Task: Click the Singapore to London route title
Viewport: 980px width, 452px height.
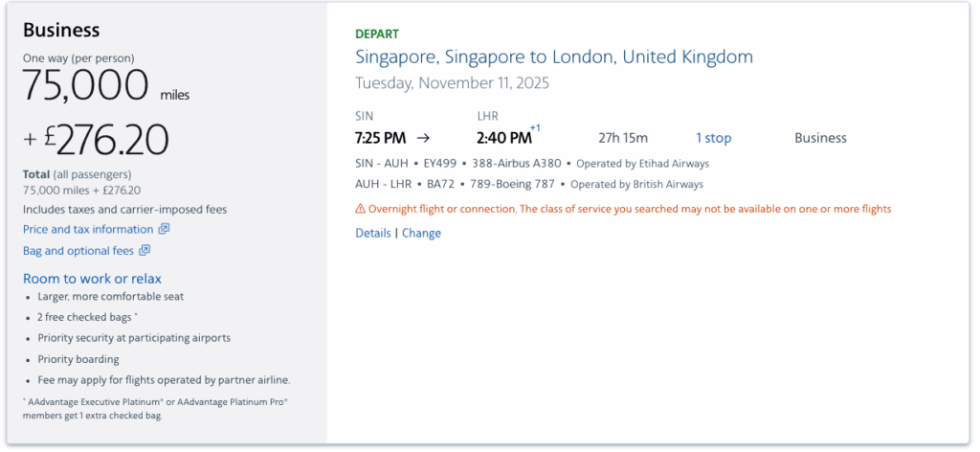Action: pos(553,57)
